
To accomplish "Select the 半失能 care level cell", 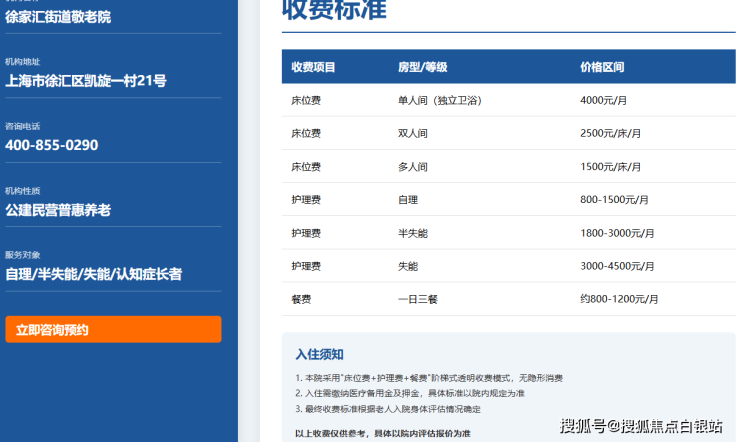I will tap(413, 233).
